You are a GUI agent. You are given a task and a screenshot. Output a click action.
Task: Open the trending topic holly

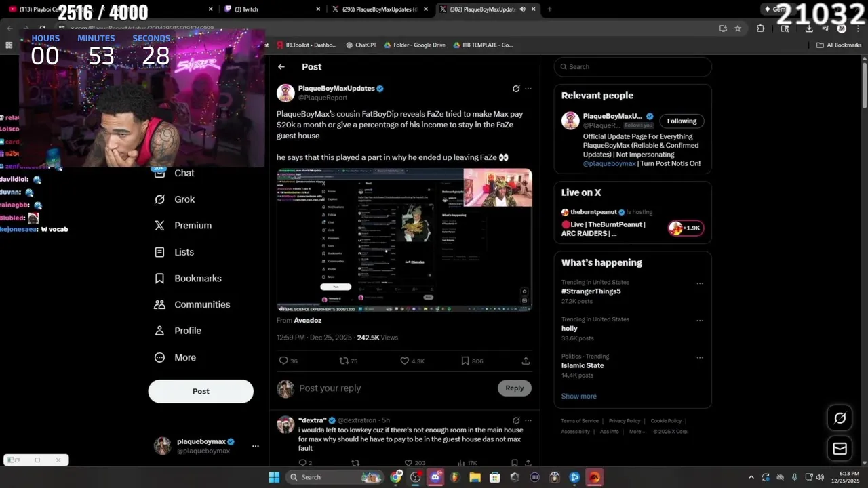tap(570, 328)
